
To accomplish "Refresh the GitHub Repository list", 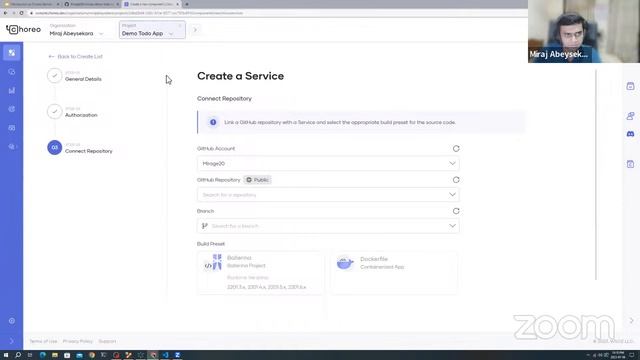I will pyautogui.click(x=456, y=180).
